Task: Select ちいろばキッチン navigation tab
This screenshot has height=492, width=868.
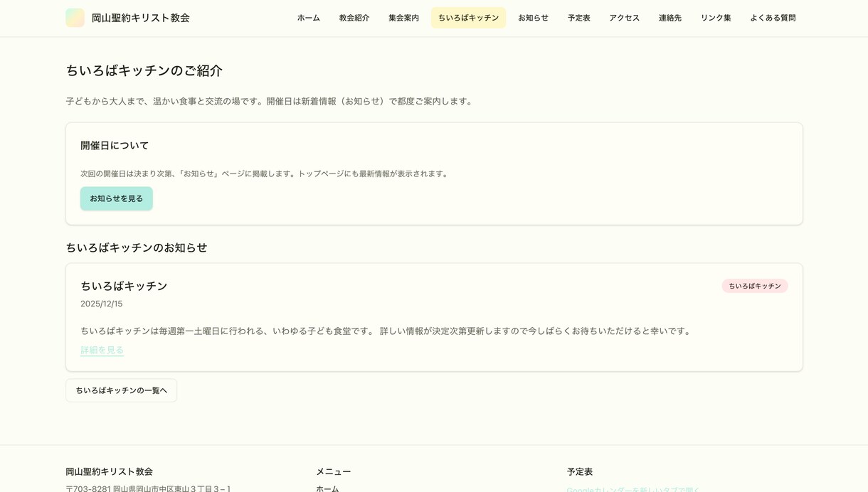Action: click(468, 18)
